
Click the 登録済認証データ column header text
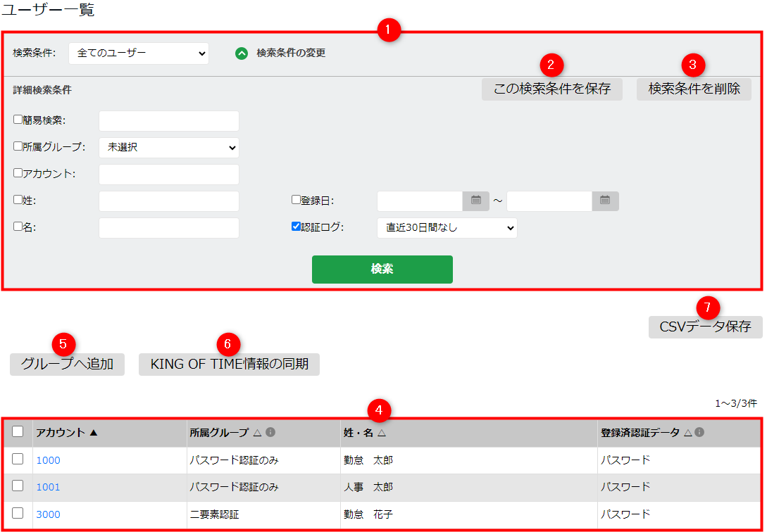coord(640,433)
